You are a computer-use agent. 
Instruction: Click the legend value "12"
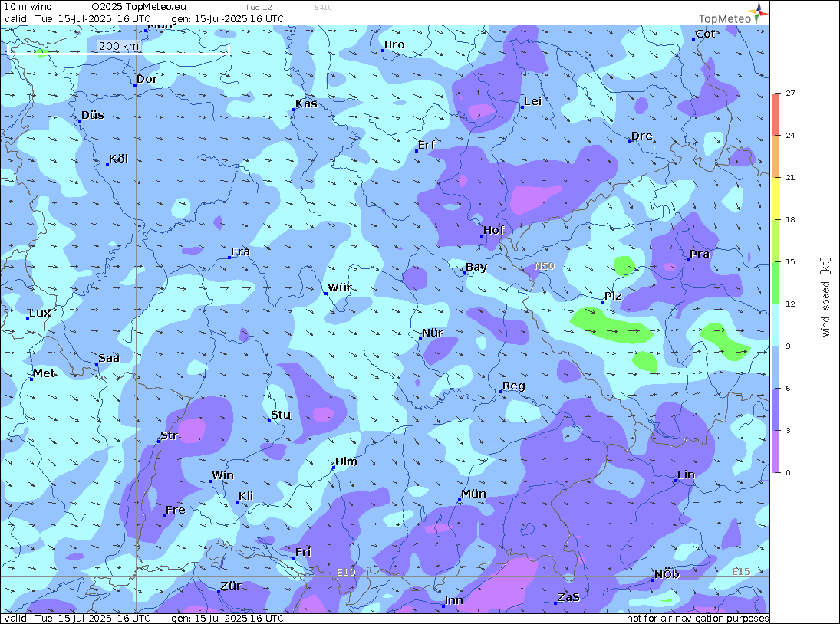[790, 304]
